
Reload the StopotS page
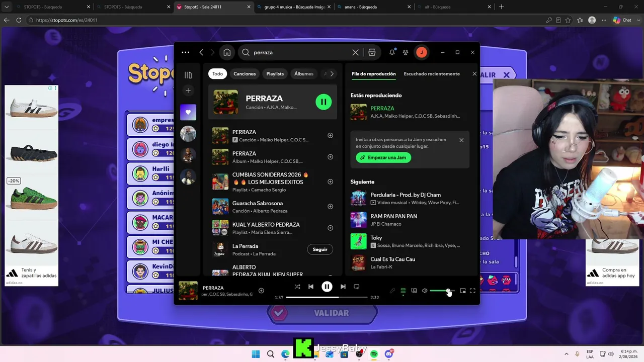[19, 20]
